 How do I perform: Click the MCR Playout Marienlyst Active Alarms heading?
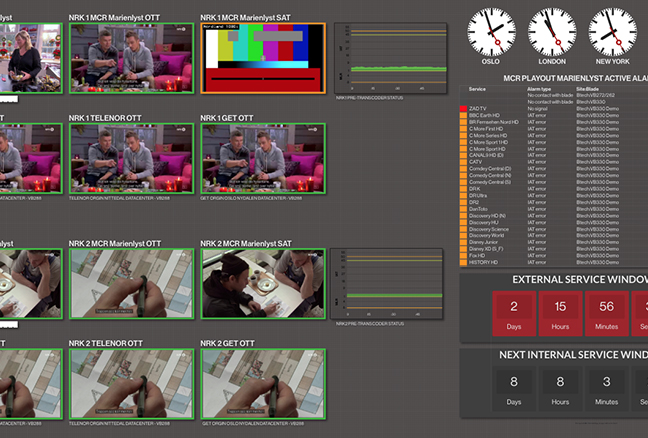click(575, 78)
